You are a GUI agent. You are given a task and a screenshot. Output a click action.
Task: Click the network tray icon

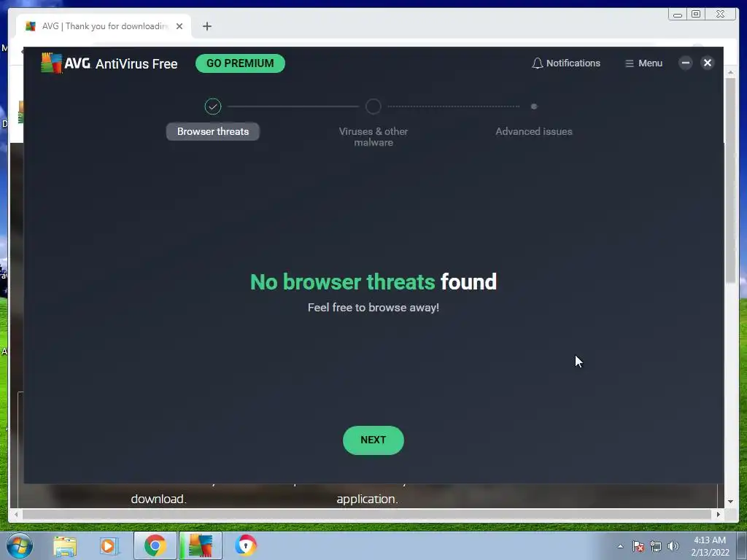(x=656, y=546)
